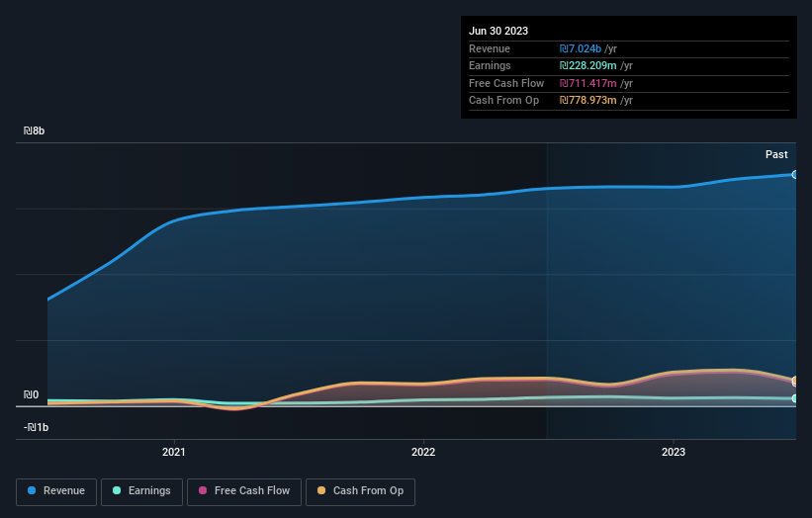812x518 pixels.
Task: Select the 2023 x-axis label
Action: click(674, 452)
